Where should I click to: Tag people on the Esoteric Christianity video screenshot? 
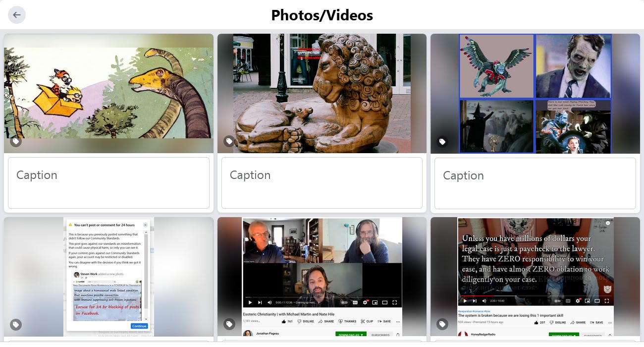tap(229, 325)
